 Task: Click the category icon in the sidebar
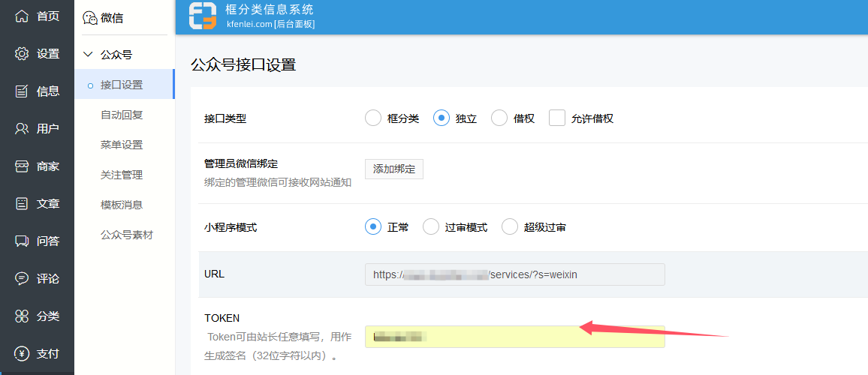[23, 316]
